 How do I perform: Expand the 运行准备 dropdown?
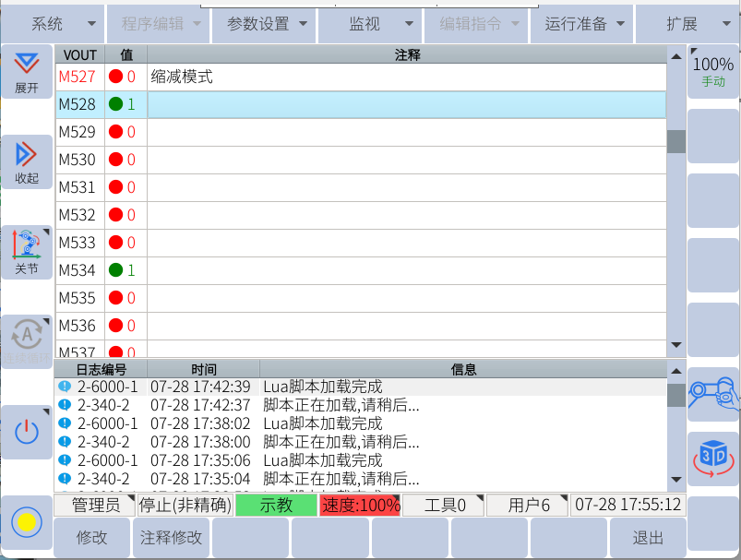click(x=583, y=24)
